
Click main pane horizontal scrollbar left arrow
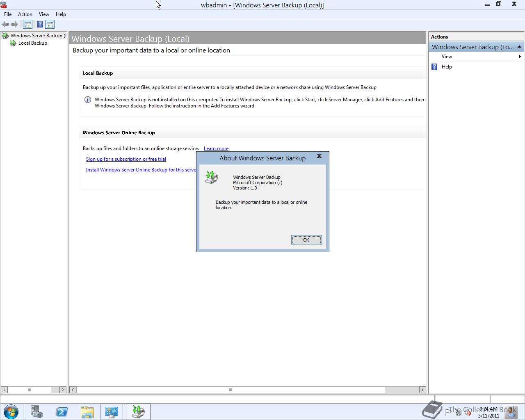[x=73, y=390]
